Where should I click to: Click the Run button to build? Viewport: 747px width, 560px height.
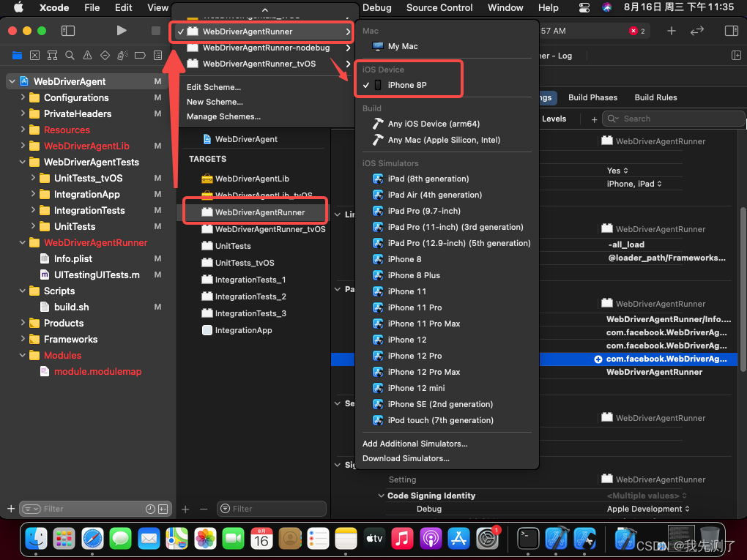[122, 30]
